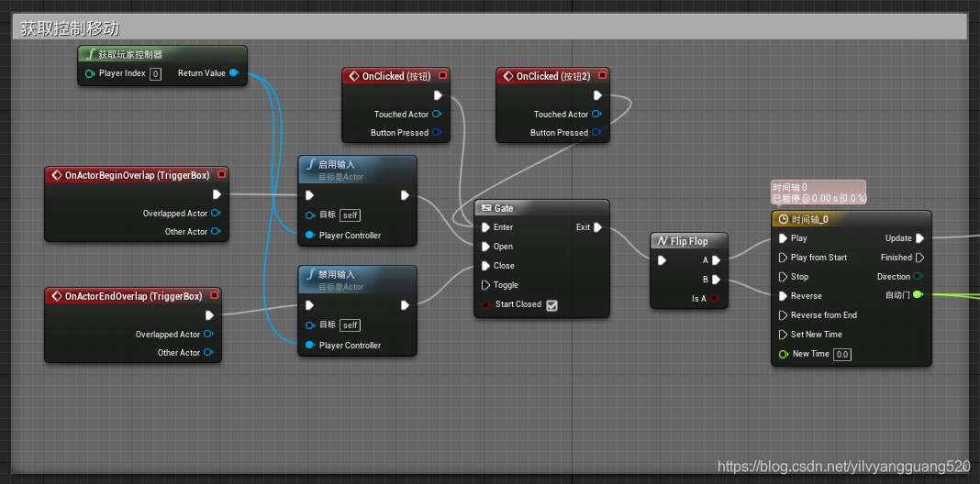Screen dimensions: 980x484
Task: Click exec output pin of 启用输入 node
Action: click(405, 195)
